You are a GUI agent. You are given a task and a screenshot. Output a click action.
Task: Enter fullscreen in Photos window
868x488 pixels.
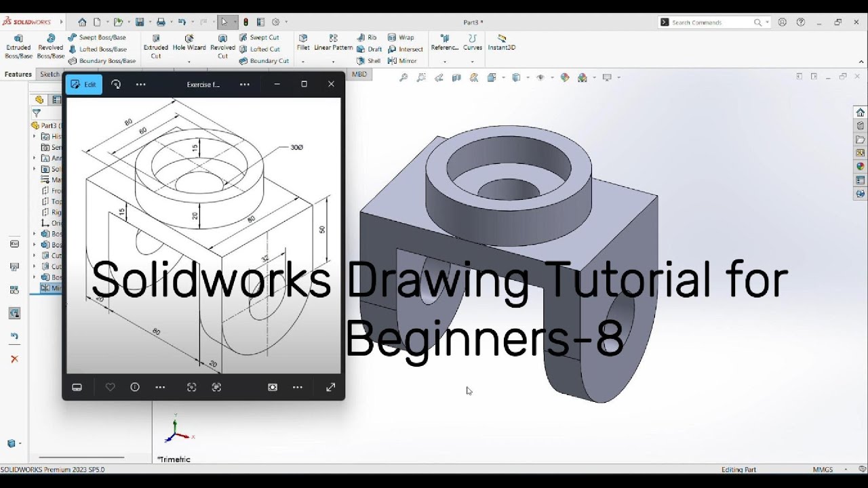point(331,387)
